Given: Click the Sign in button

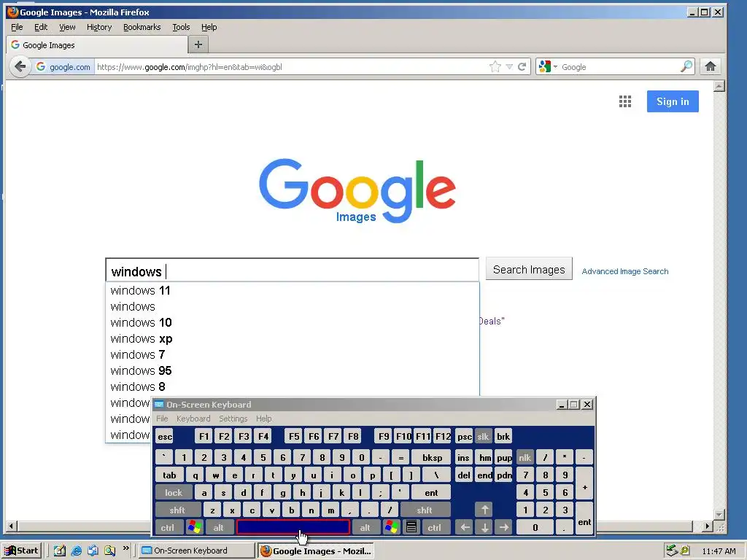Looking at the screenshot, I should tap(672, 101).
